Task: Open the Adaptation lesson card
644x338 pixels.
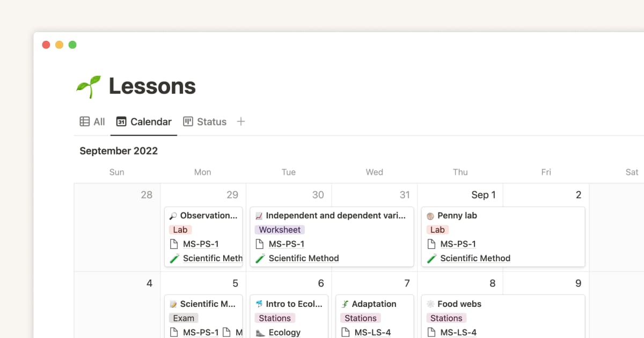Action: [374, 304]
